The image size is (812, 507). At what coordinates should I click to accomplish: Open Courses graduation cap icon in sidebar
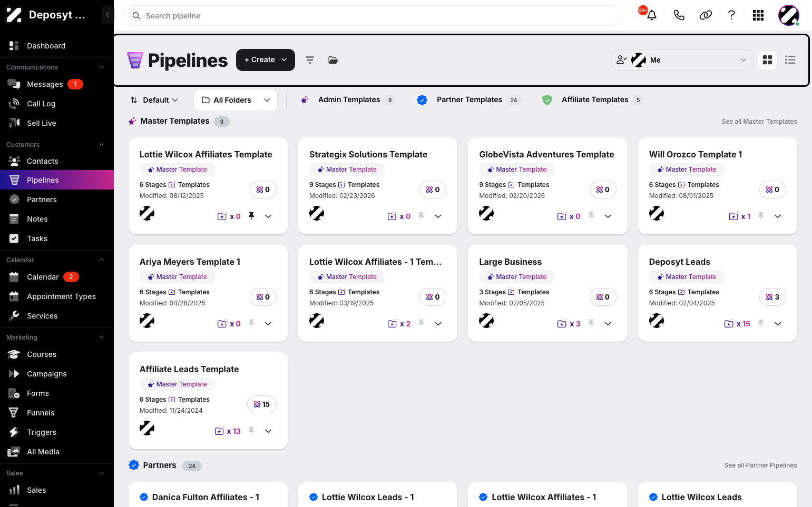[x=14, y=354]
